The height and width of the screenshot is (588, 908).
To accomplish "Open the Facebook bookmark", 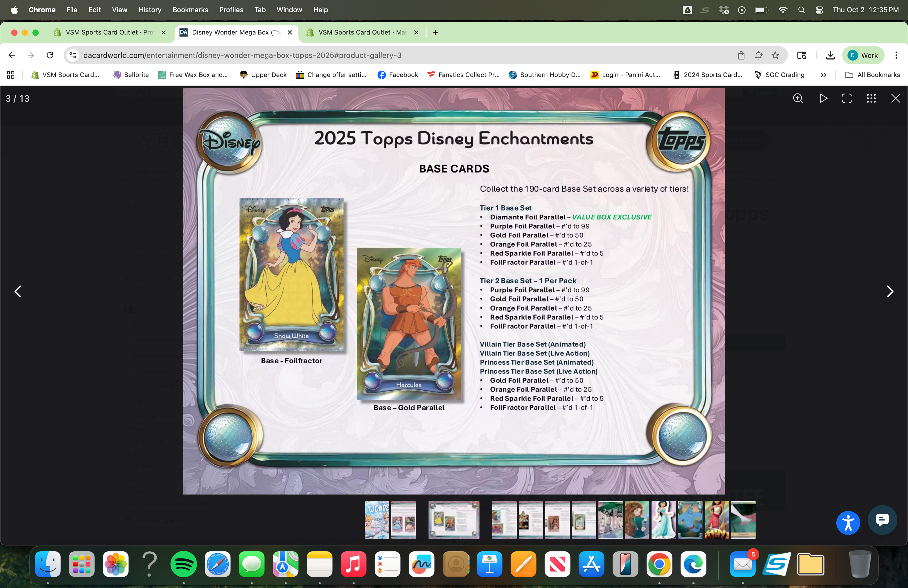I will point(397,75).
